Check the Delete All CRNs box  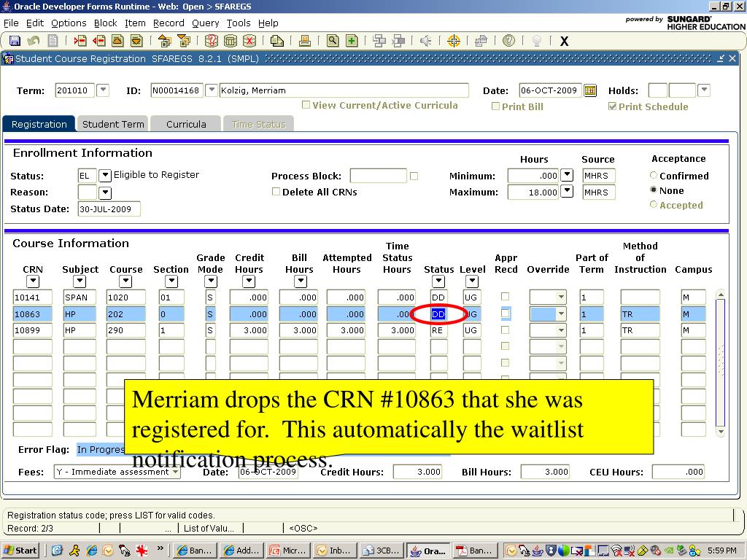(x=276, y=192)
